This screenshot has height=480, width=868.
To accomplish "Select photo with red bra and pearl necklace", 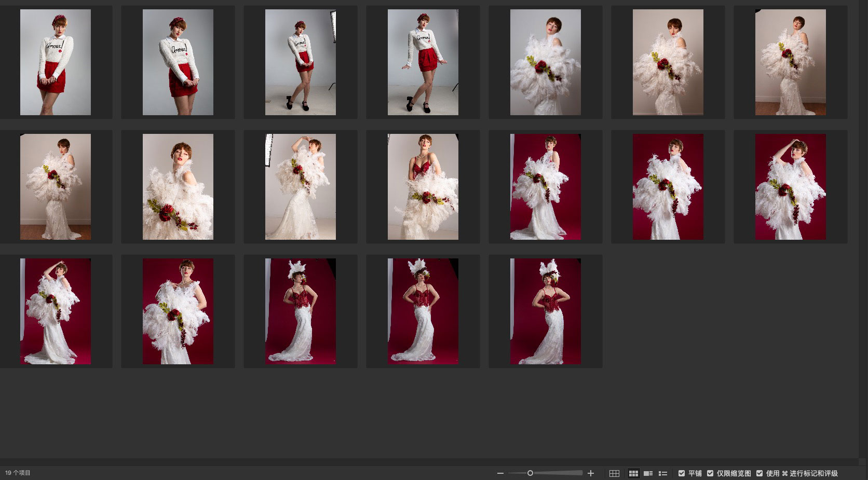I will pyautogui.click(x=423, y=187).
